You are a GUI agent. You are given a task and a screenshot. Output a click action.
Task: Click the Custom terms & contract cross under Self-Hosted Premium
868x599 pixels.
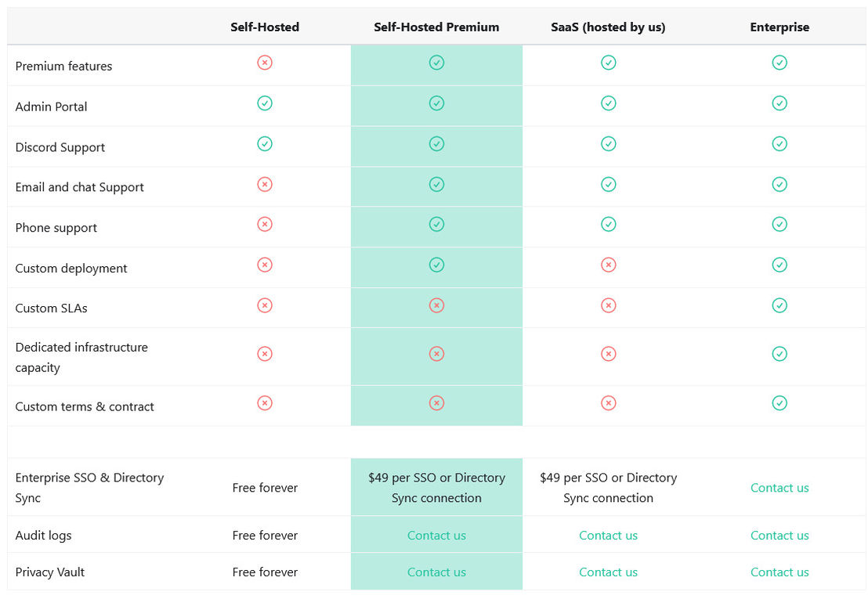point(436,402)
